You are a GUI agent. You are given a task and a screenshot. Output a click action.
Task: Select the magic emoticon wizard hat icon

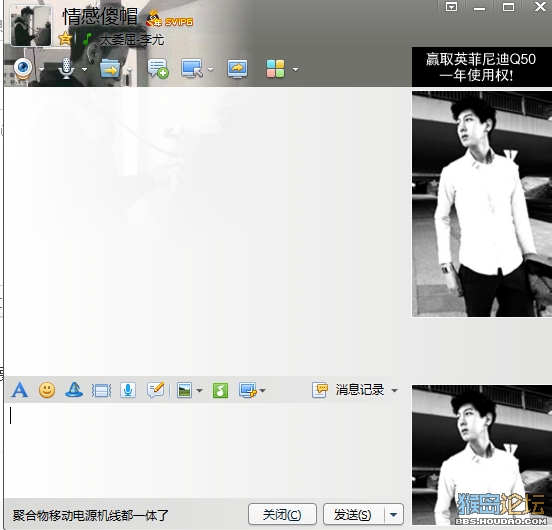pos(74,390)
